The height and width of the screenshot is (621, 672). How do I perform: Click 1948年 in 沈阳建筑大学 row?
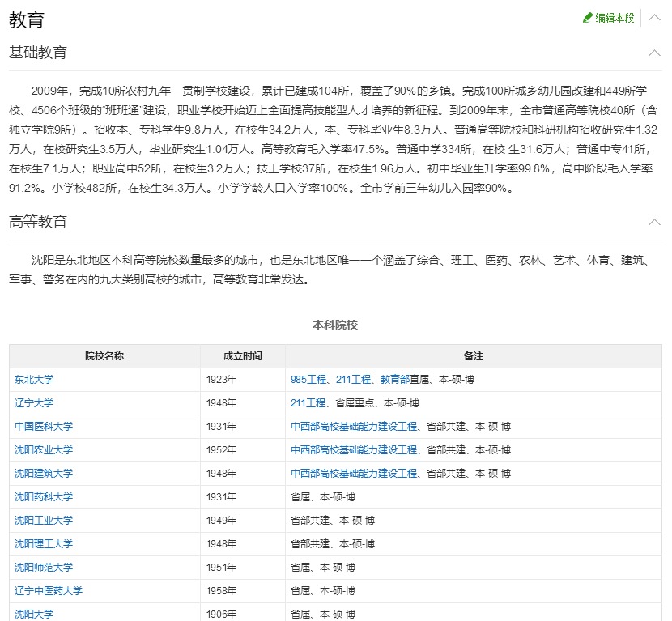click(221, 474)
